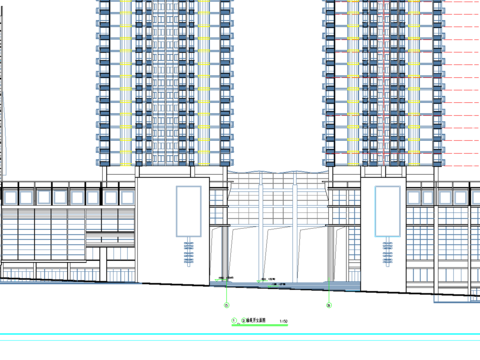This screenshot has height=360, width=480.
Task: Click the second circled number in drawing title
Action: pos(243,321)
